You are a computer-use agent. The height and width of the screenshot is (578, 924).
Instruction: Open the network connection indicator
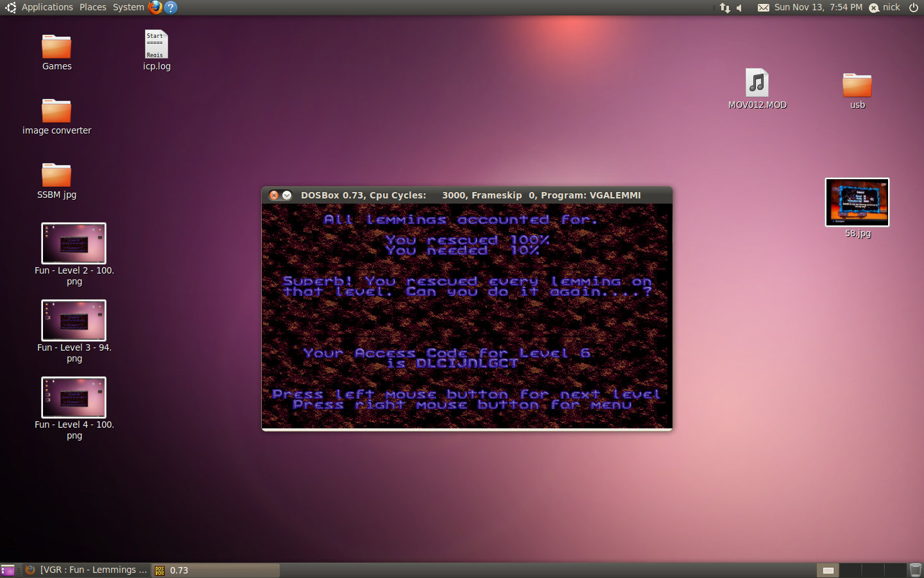[725, 8]
